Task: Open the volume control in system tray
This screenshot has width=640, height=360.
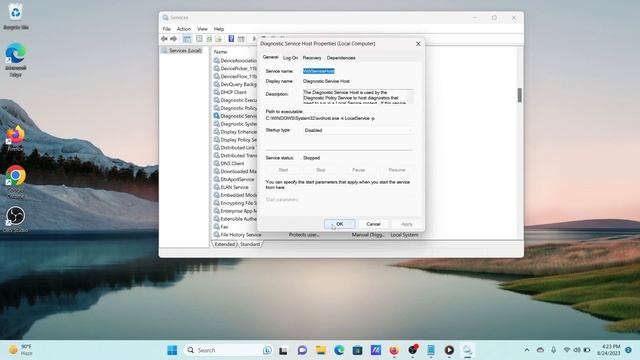Action: pyautogui.click(x=577, y=350)
